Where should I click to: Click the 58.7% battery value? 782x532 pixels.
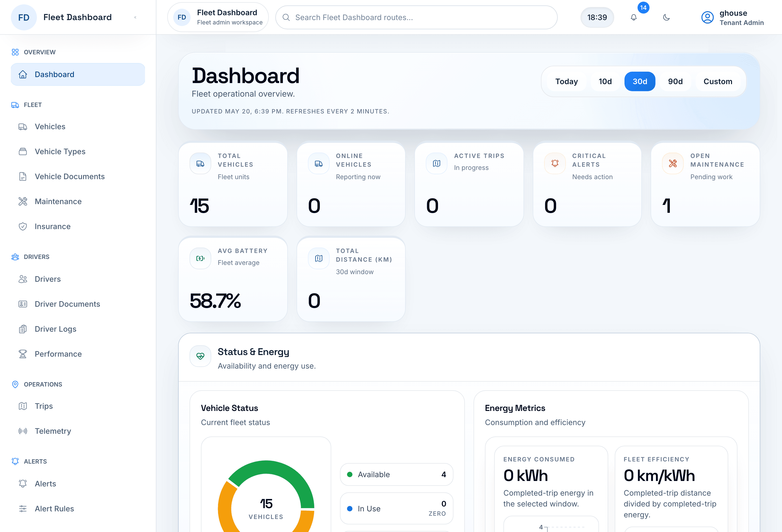coord(215,301)
